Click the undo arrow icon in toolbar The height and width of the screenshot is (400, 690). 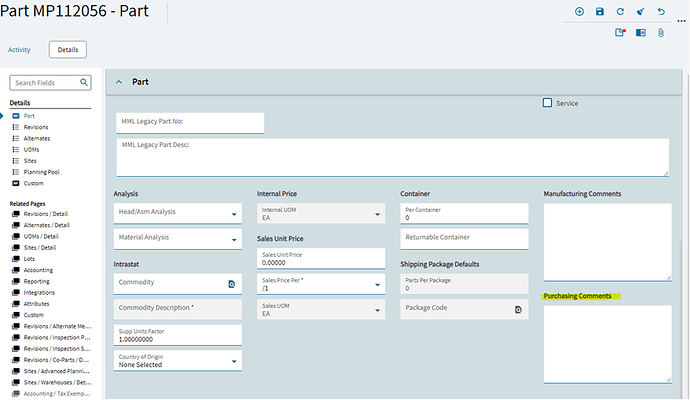point(661,12)
